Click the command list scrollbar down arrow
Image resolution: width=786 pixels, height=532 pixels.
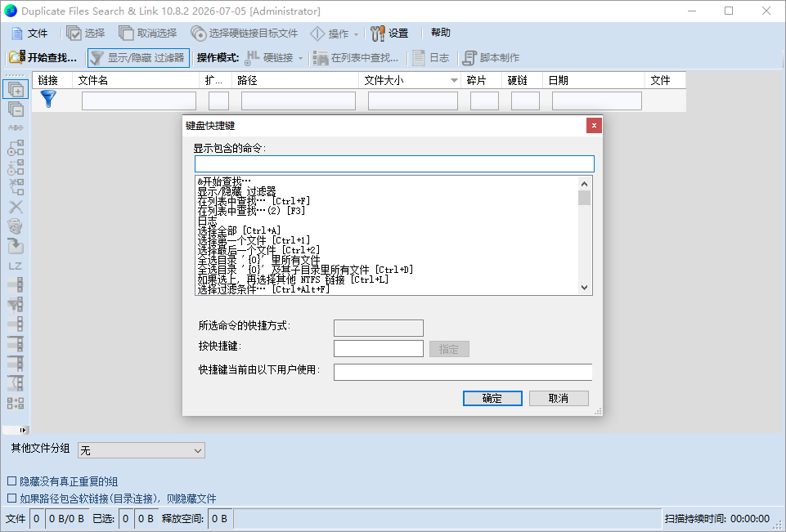point(584,288)
